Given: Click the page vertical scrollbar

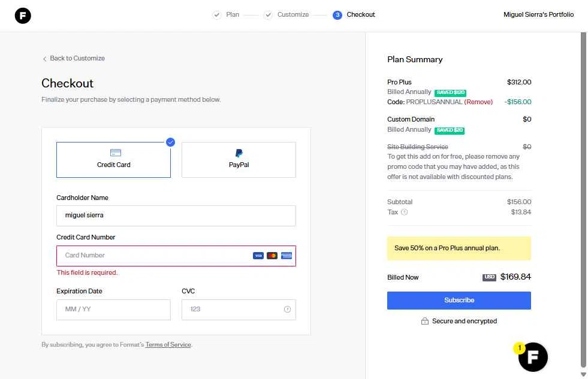Looking at the screenshot, I should [x=583, y=200].
